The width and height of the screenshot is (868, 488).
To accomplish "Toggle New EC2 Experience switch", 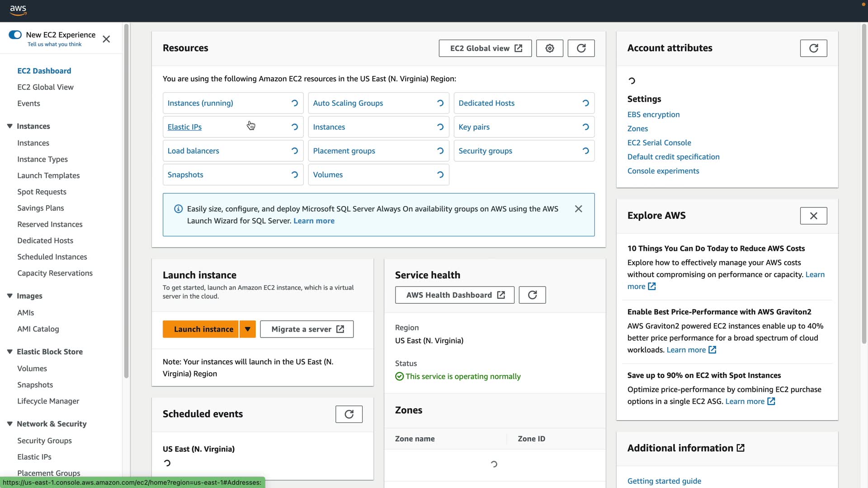I will tap(15, 35).
